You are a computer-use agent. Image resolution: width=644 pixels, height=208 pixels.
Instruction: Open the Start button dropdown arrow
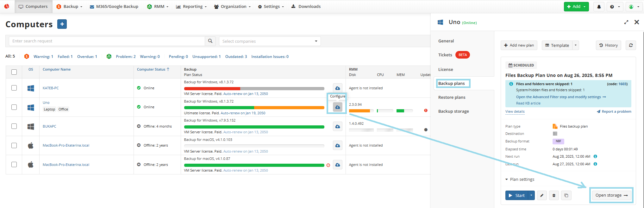531,195
